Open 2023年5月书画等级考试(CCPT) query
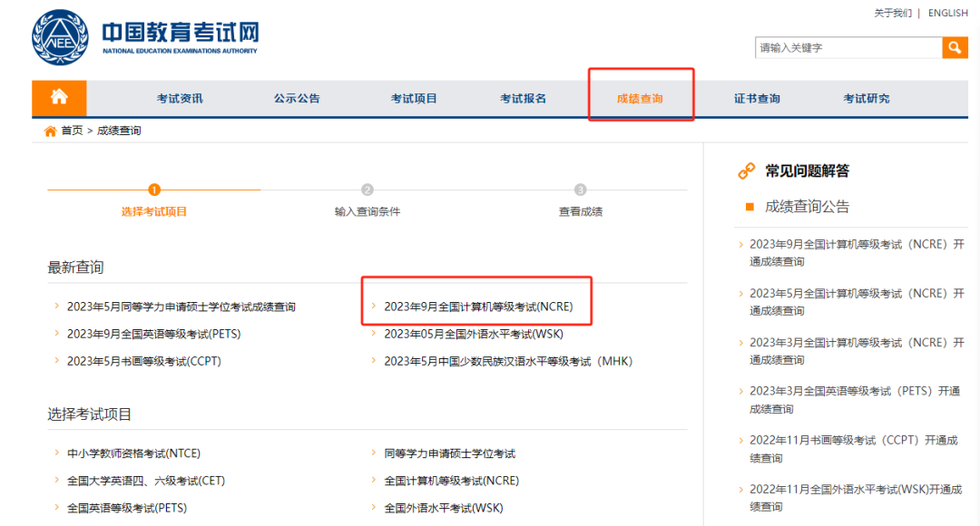Image resolution: width=980 pixels, height=526 pixels. [x=144, y=361]
